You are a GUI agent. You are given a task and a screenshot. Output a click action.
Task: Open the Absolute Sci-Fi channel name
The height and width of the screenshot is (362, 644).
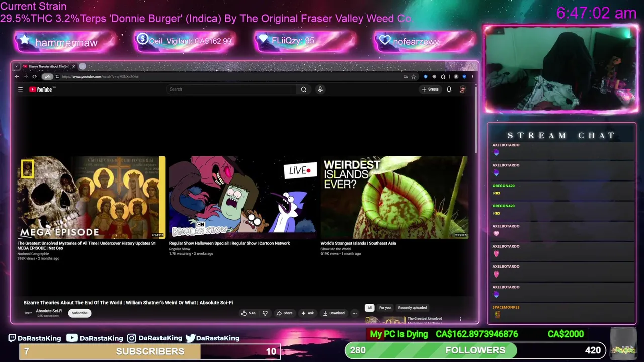tap(49, 311)
